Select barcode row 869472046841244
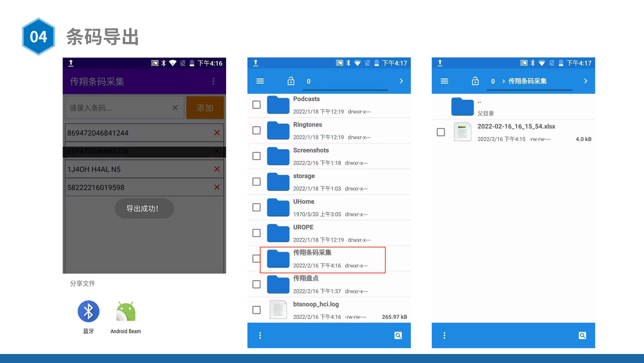 144,133
